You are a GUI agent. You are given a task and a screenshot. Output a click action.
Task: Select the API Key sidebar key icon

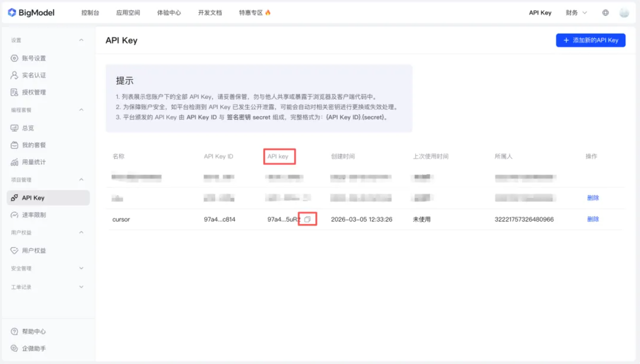pos(14,198)
